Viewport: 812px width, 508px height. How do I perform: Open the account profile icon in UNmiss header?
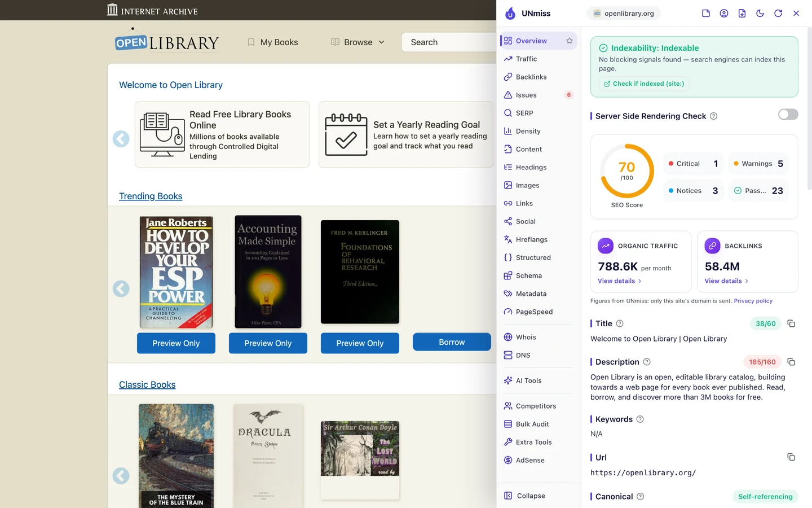click(724, 13)
